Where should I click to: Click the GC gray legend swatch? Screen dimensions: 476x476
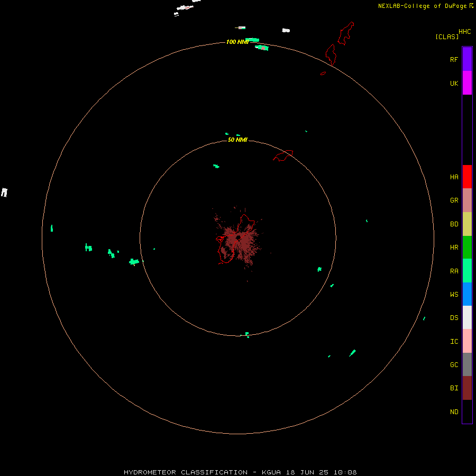(x=467, y=364)
